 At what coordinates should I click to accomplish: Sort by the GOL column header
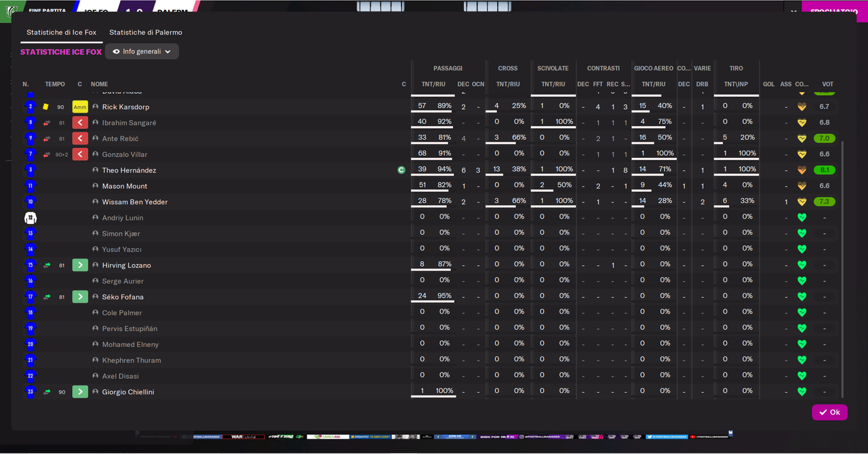(768, 84)
